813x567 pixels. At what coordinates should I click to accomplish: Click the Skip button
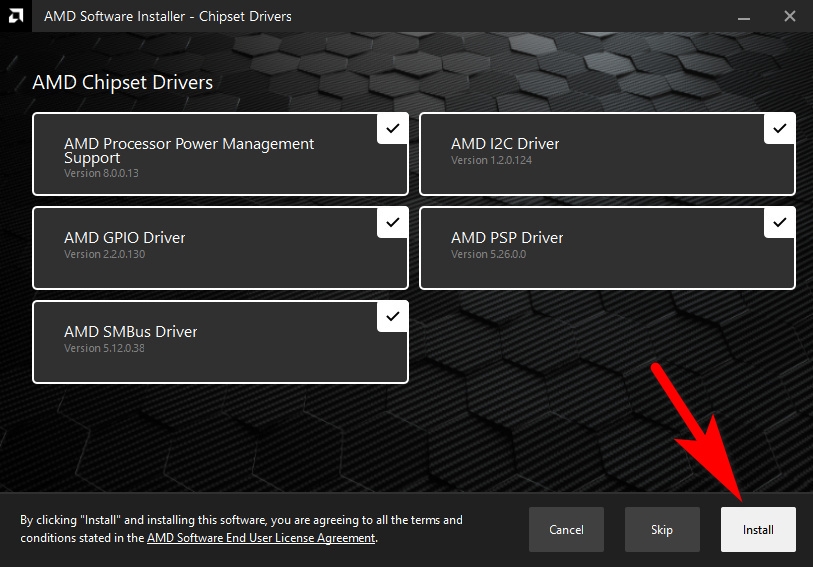click(x=662, y=529)
